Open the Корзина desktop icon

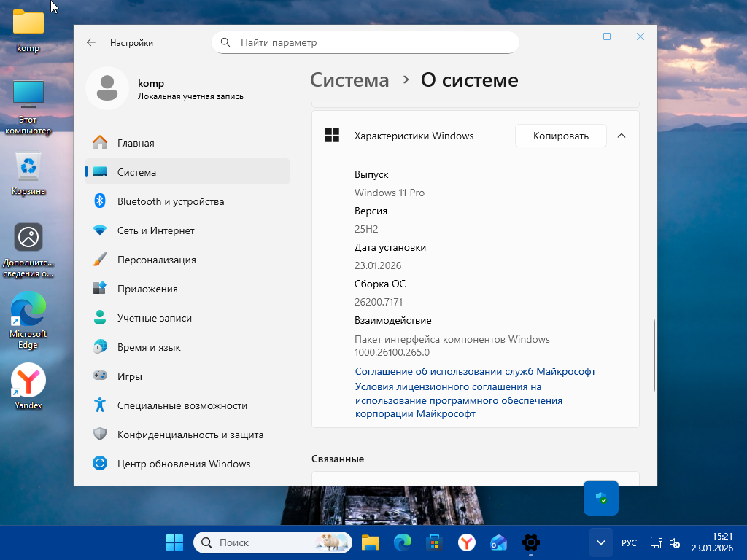(x=28, y=172)
